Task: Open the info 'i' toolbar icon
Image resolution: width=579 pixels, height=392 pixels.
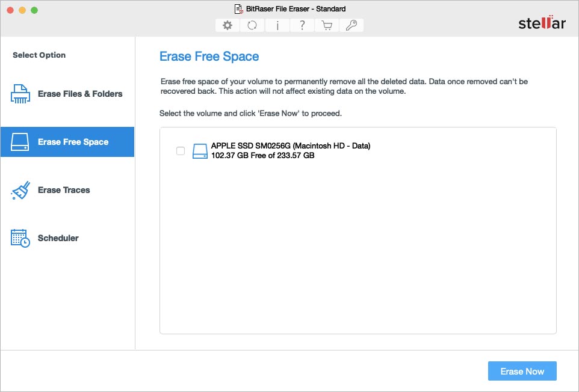Action: tap(277, 25)
